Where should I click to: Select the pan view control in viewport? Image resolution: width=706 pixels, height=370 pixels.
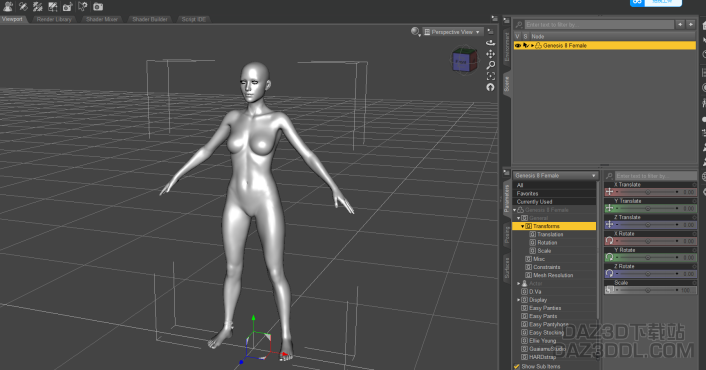(490, 54)
